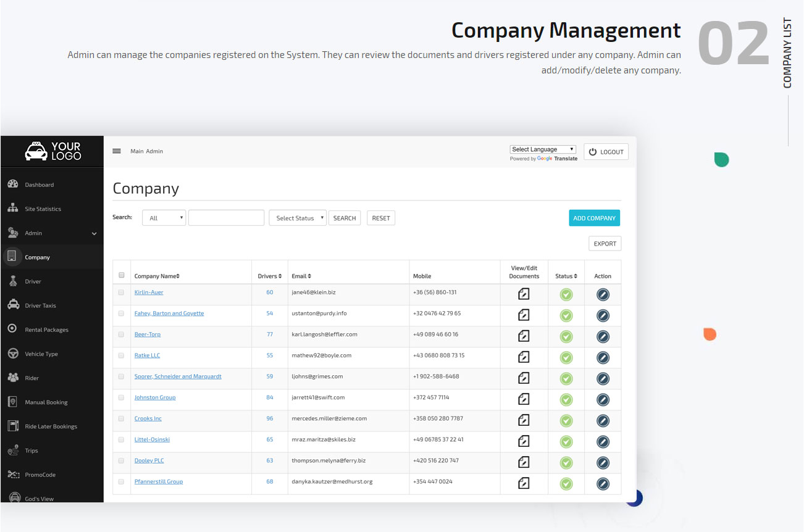Screen dimensions: 804x532
Task: Click inside the search text field
Action: [x=226, y=217]
